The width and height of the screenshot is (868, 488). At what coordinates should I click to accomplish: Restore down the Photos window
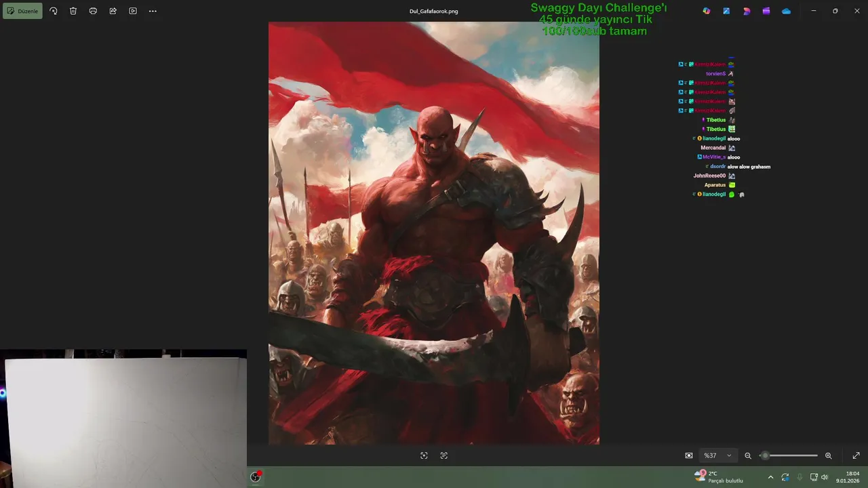(x=835, y=11)
